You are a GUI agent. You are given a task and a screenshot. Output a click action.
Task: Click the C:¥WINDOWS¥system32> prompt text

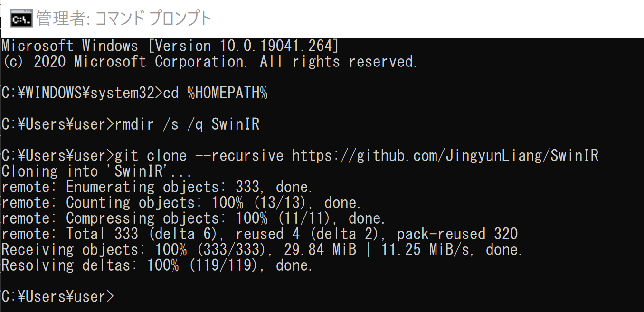coord(82,94)
